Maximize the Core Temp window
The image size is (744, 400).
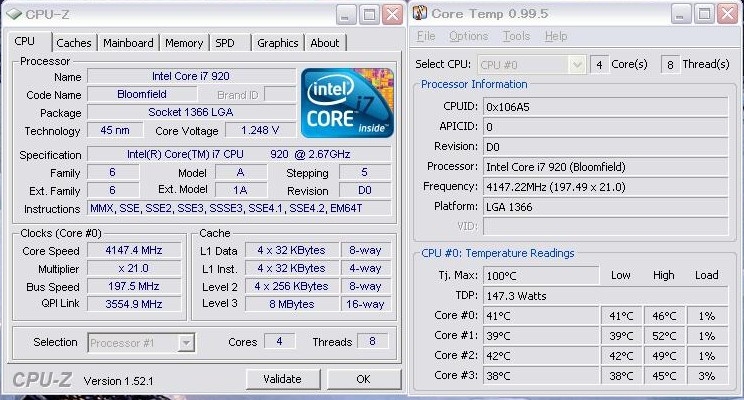tap(704, 14)
